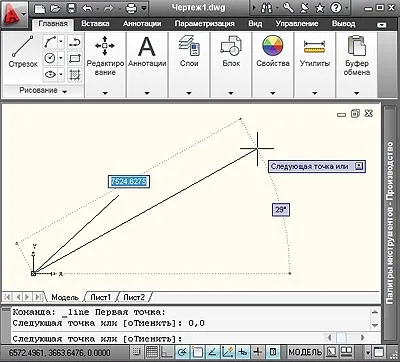Switch to the Лист1 layout tab
This screenshot has width=400, height=362.
click(101, 297)
